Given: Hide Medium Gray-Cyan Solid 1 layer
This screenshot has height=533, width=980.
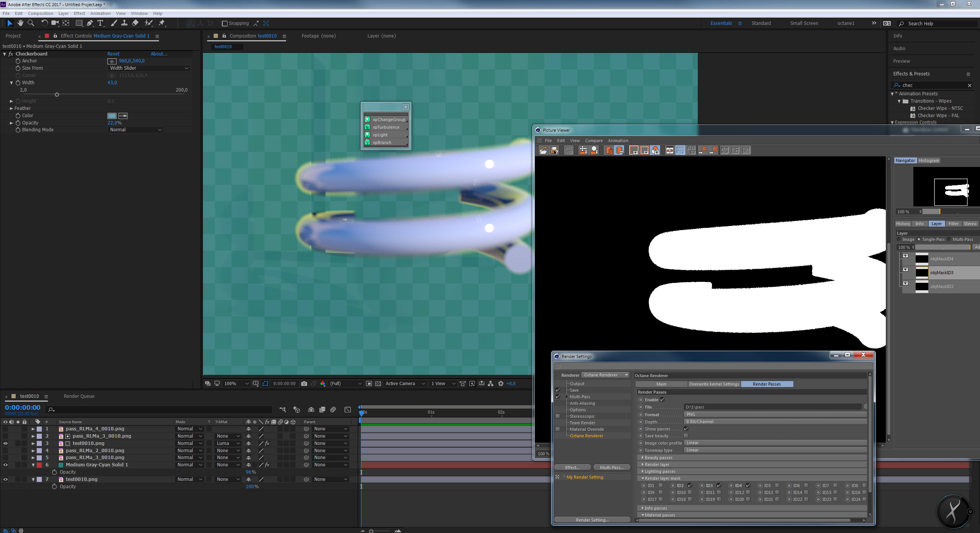Looking at the screenshot, I should tap(5, 465).
